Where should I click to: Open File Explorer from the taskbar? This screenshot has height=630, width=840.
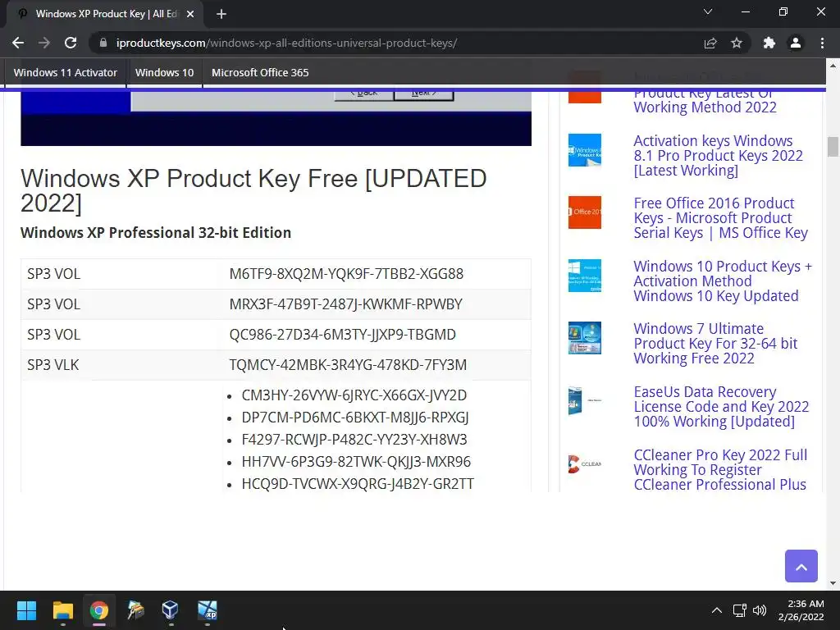click(62, 610)
